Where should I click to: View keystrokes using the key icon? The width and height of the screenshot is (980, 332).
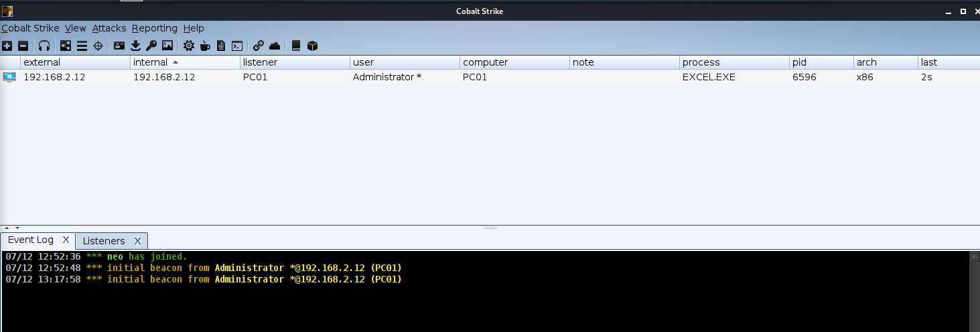coord(151,46)
